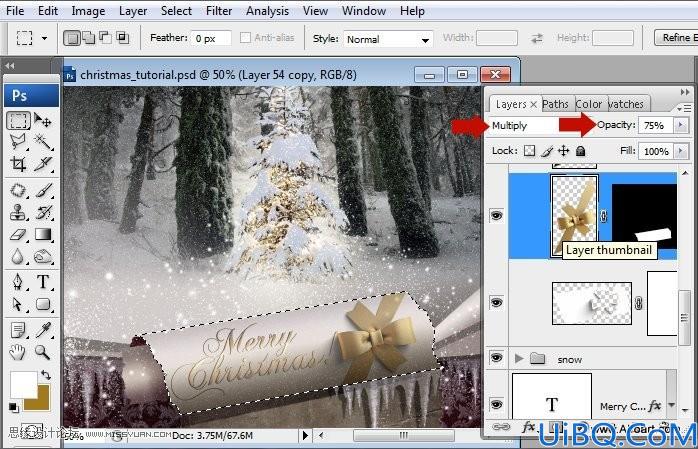Select the Magic Wand tool
The width and height of the screenshot is (698, 449).
point(43,142)
